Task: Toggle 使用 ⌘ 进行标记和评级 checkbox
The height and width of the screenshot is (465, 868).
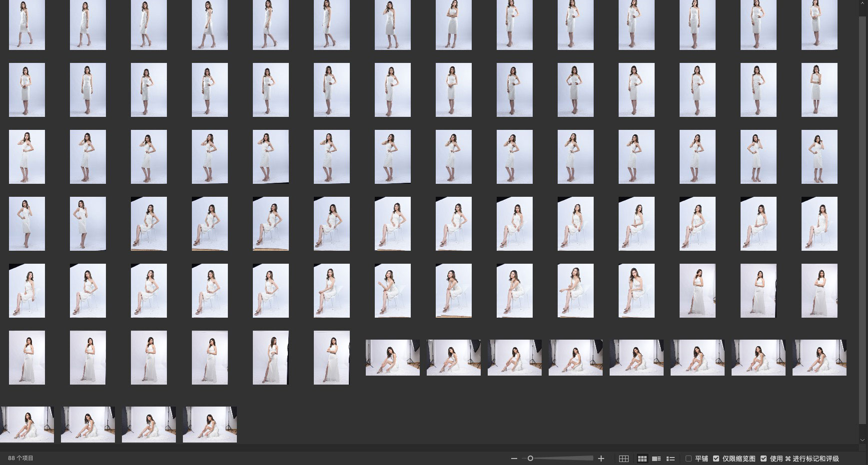Action: click(x=764, y=459)
